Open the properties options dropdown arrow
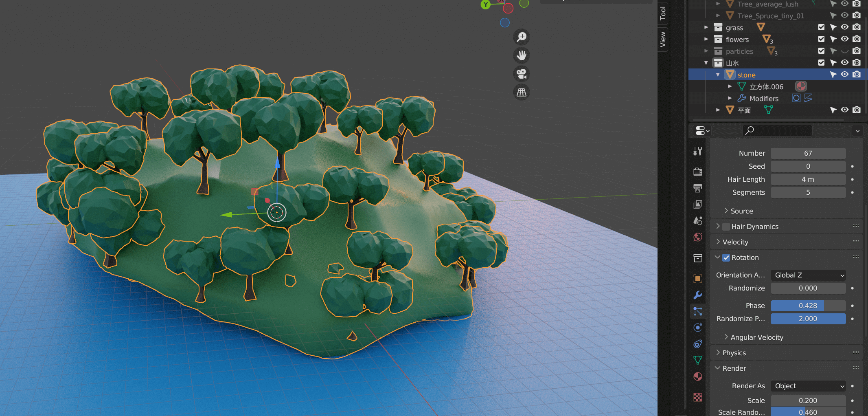Screen dimensions: 868x416 tap(857, 131)
